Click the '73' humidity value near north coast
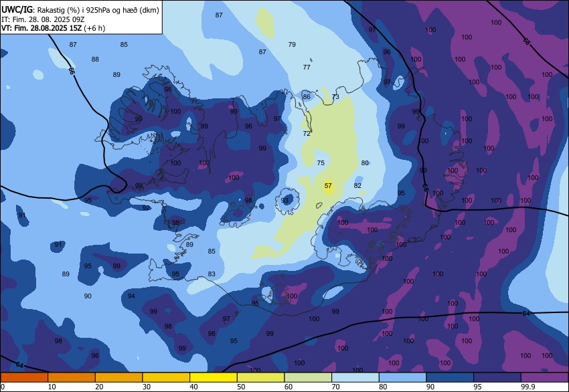Screen dimensions: 569x392 pyautogui.click(x=335, y=97)
